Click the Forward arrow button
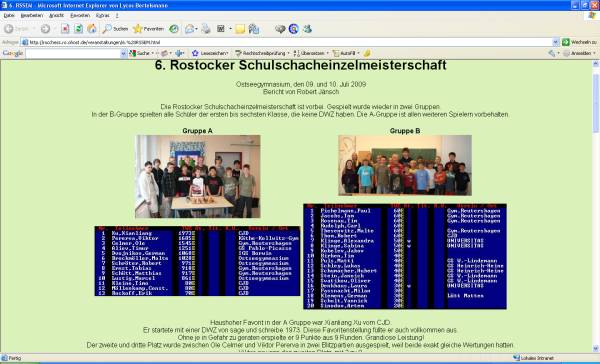The width and height of the screenshot is (600, 364). click(45, 29)
